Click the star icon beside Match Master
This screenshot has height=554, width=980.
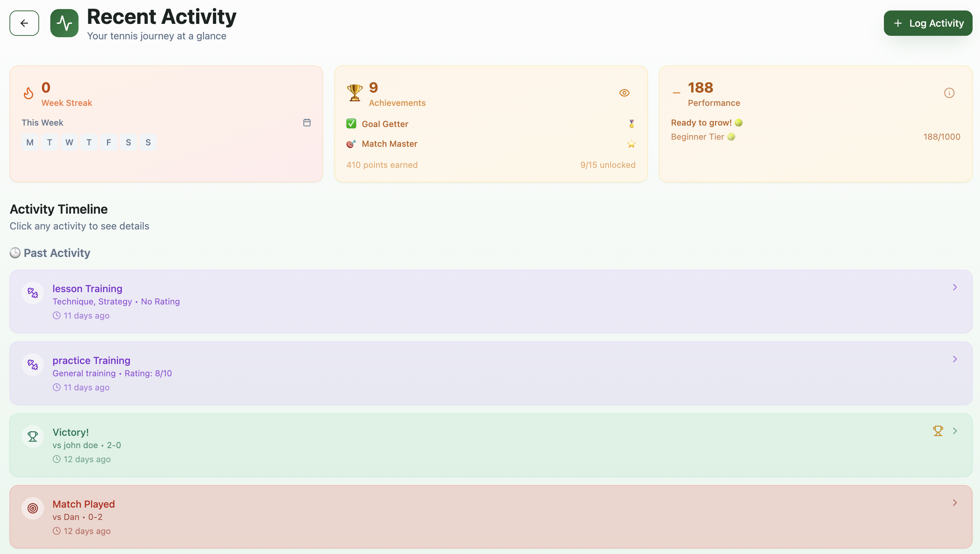(631, 143)
